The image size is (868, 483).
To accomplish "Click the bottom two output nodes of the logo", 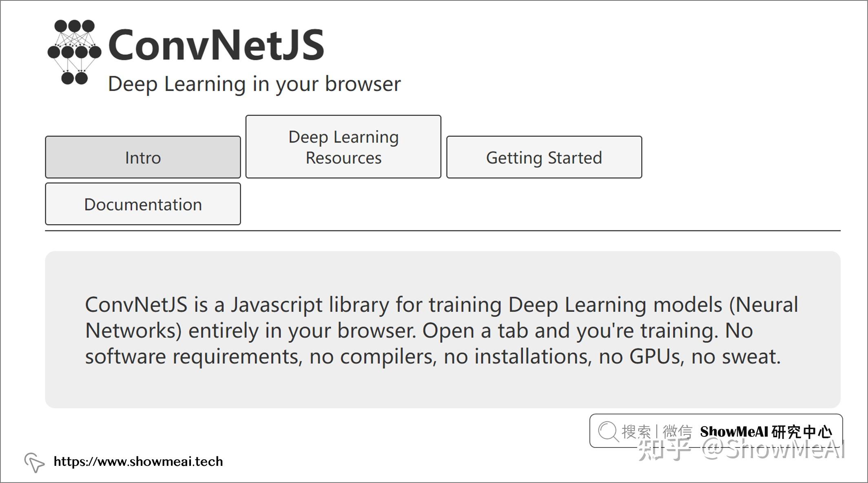I will click(x=74, y=78).
